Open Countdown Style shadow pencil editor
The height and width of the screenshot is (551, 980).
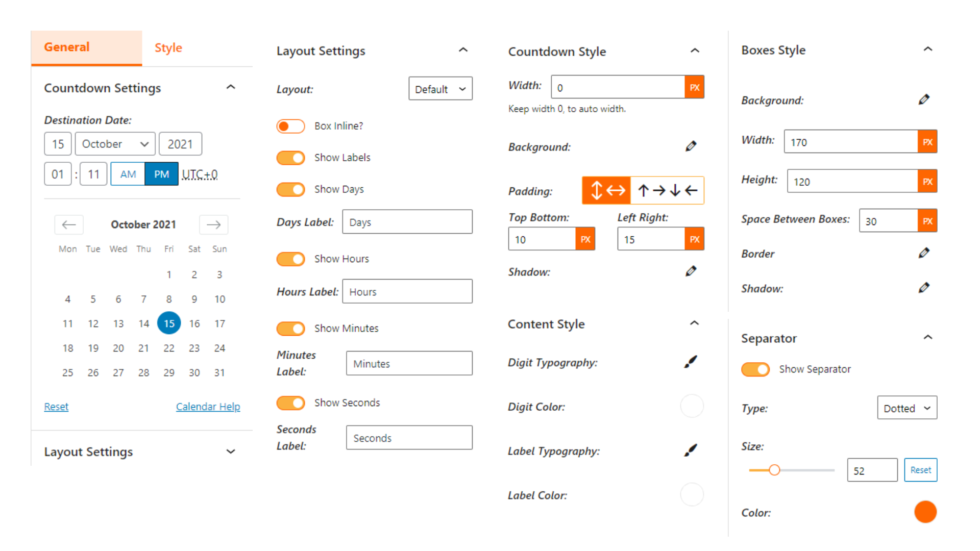click(x=691, y=271)
